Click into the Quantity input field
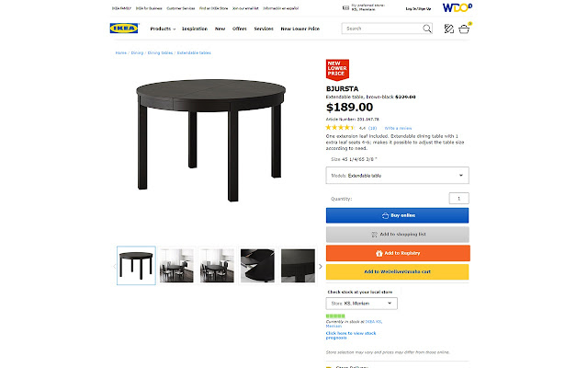The height and width of the screenshot is (368, 588). 458,199
